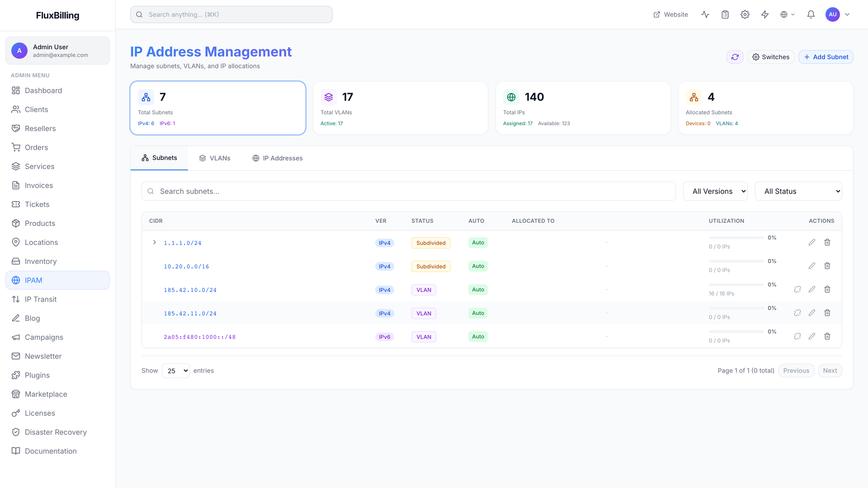Edit the 1.1.1.0/24 subnet

[812, 242]
